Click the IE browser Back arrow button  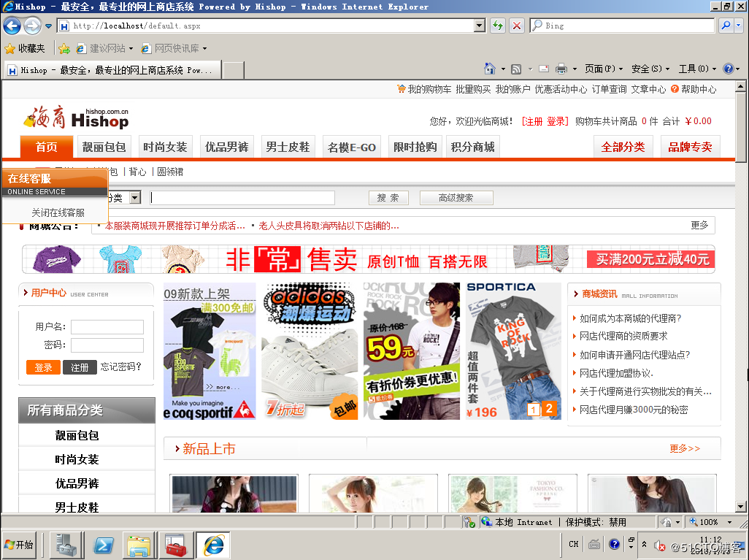point(12,26)
